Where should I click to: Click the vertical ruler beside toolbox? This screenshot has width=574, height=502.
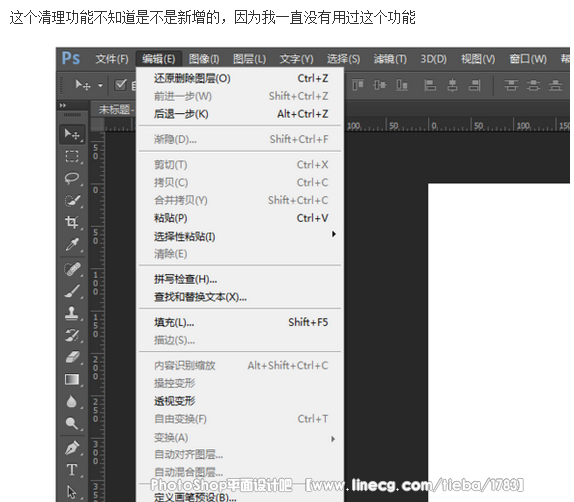coord(97,317)
